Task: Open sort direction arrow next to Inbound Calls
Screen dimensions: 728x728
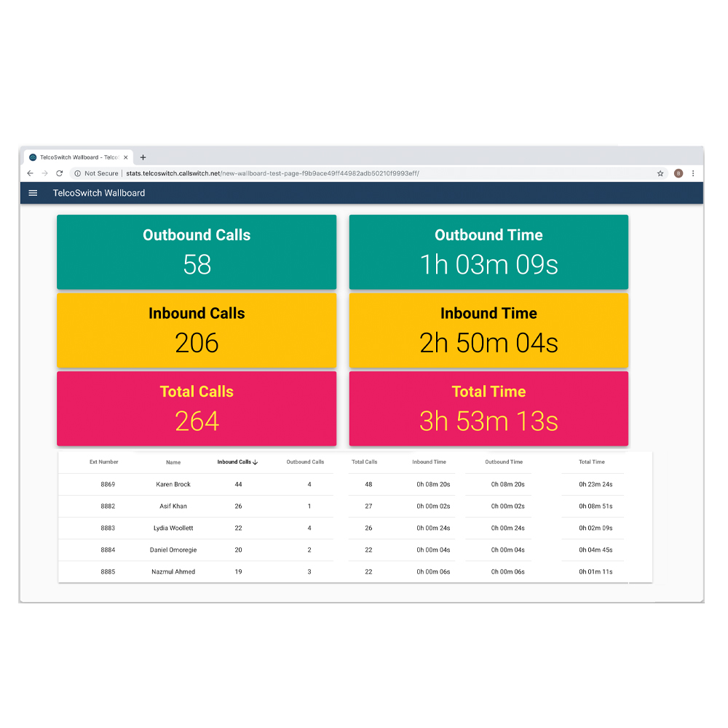Action: pos(256,462)
